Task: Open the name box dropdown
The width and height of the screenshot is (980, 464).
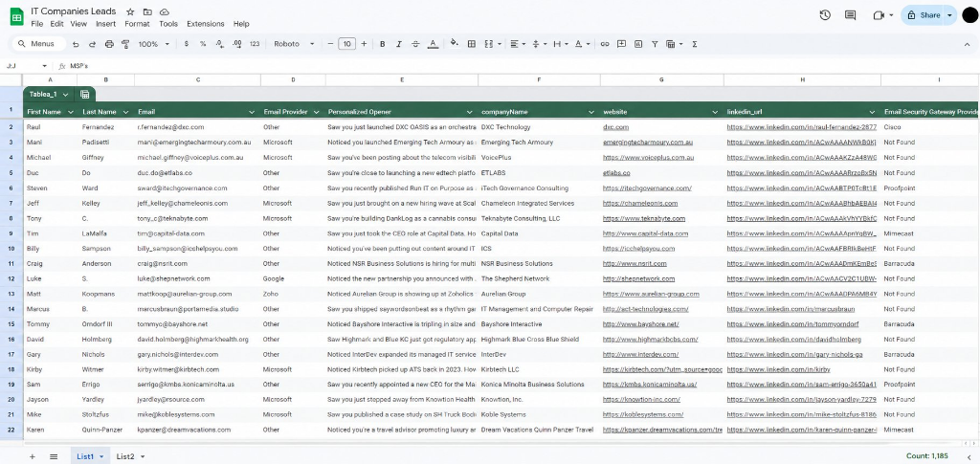Action: (44, 66)
